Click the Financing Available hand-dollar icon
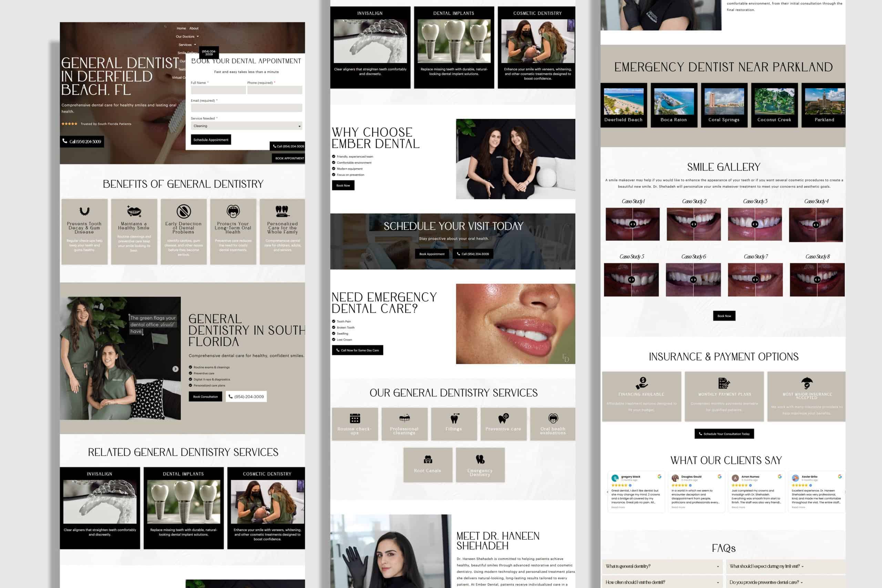Screen dimensions: 882x588 [642, 383]
